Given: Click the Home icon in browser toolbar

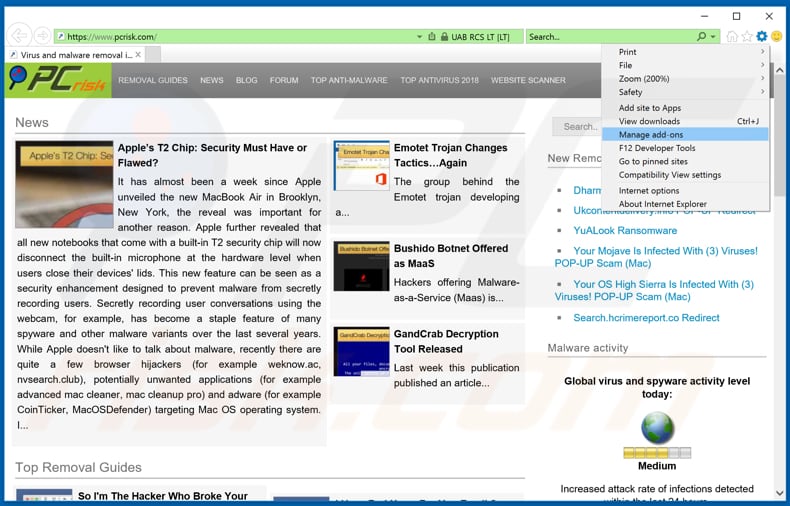Looking at the screenshot, I should [732, 37].
